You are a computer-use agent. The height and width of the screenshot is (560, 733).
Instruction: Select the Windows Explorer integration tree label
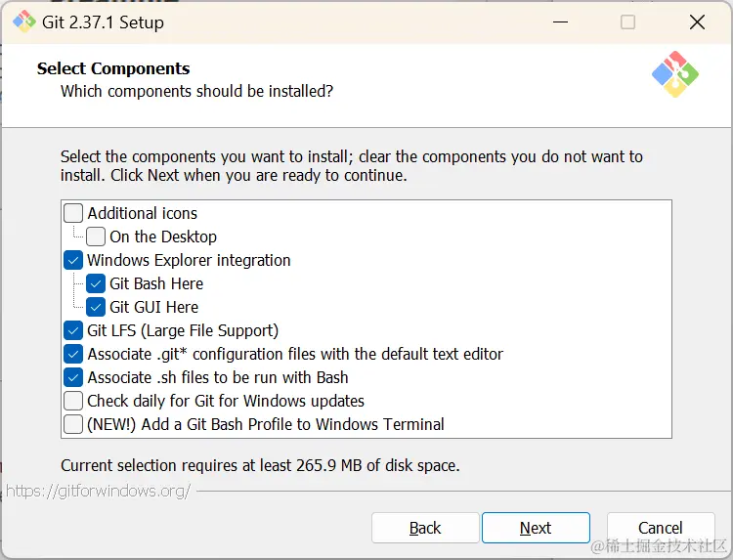(189, 260)
